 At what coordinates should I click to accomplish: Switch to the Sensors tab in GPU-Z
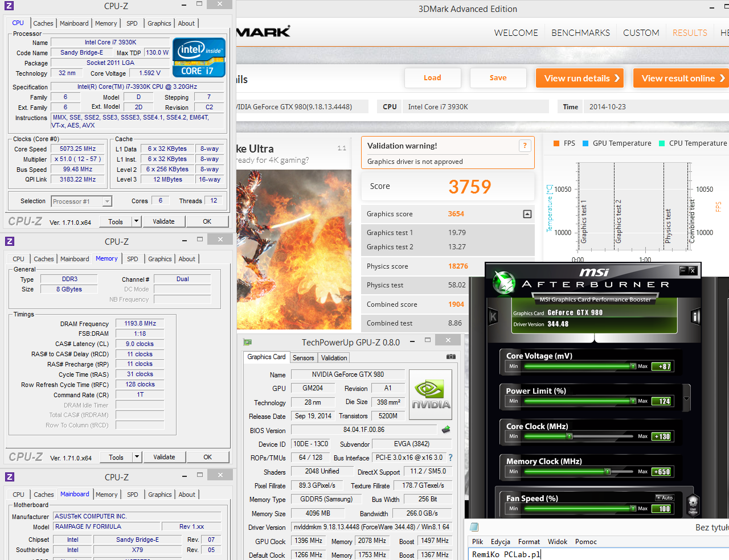(303, 358)
